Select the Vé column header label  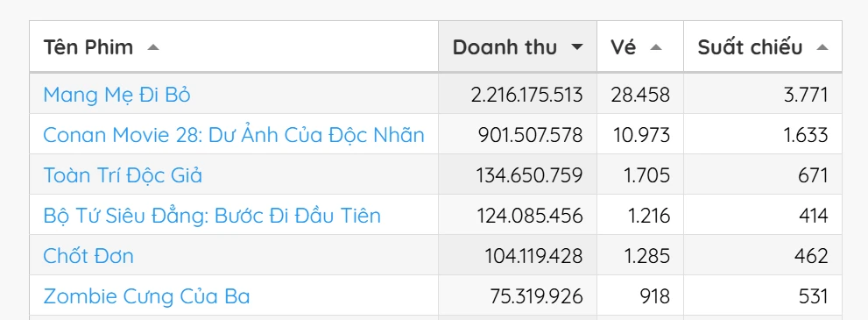pyautogui.click(x=624, y=47)
